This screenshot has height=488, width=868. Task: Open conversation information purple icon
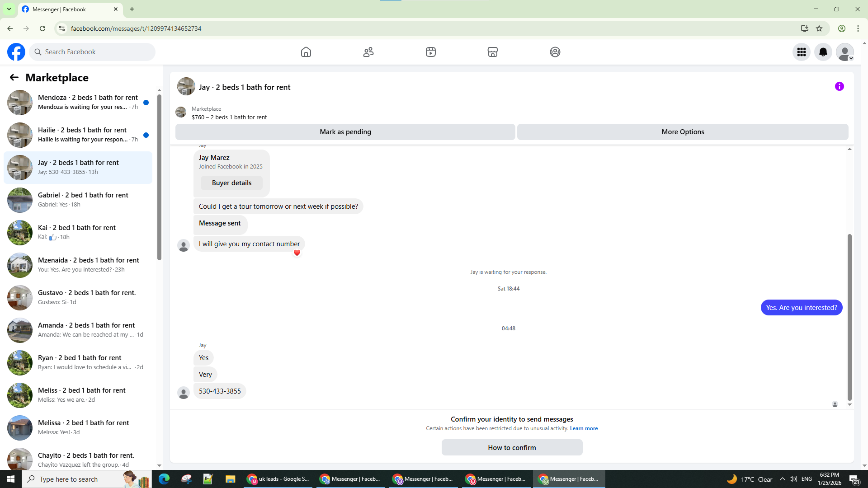tap(840, 86)
